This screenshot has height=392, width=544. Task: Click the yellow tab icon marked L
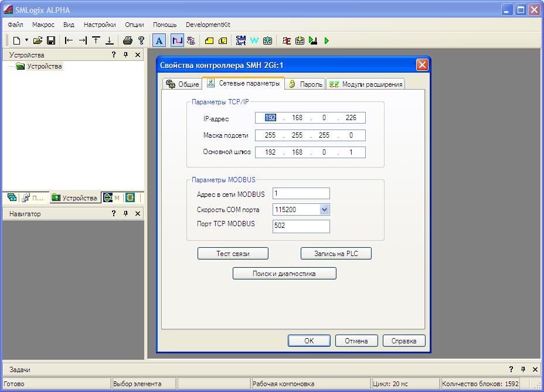[x=223, y=40]
